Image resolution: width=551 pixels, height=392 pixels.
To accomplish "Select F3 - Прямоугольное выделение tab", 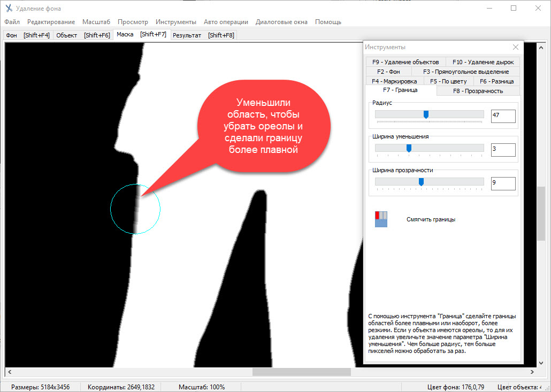I will pos(465,71).
